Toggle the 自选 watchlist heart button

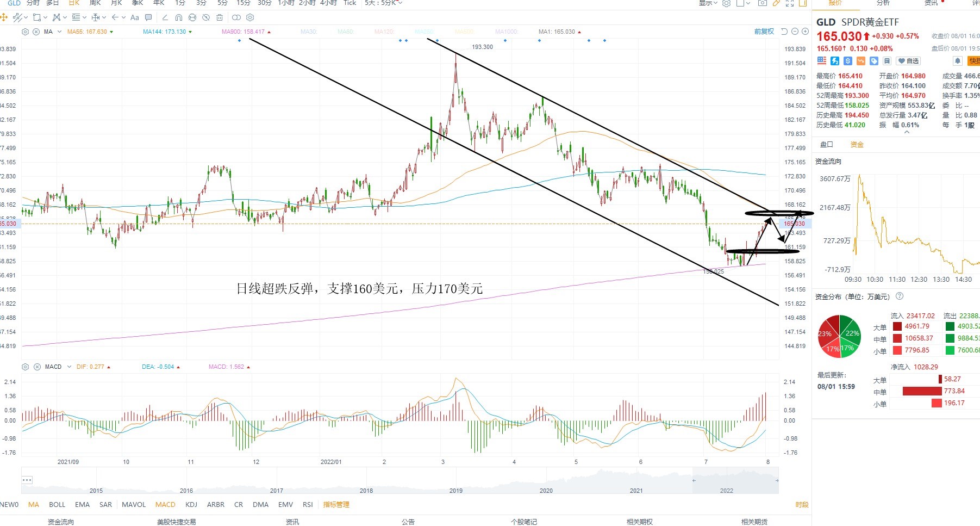pyautogui.click(x=908, y=61)
